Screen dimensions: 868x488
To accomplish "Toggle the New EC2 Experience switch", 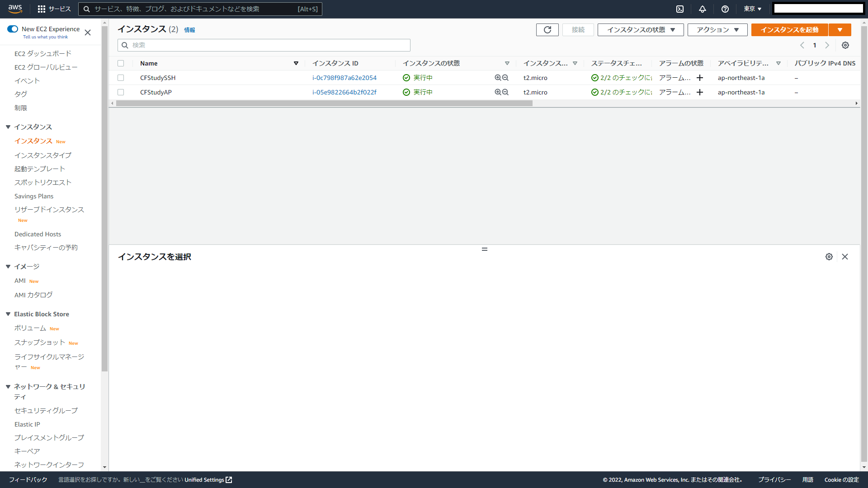I will tap(13, 29).
